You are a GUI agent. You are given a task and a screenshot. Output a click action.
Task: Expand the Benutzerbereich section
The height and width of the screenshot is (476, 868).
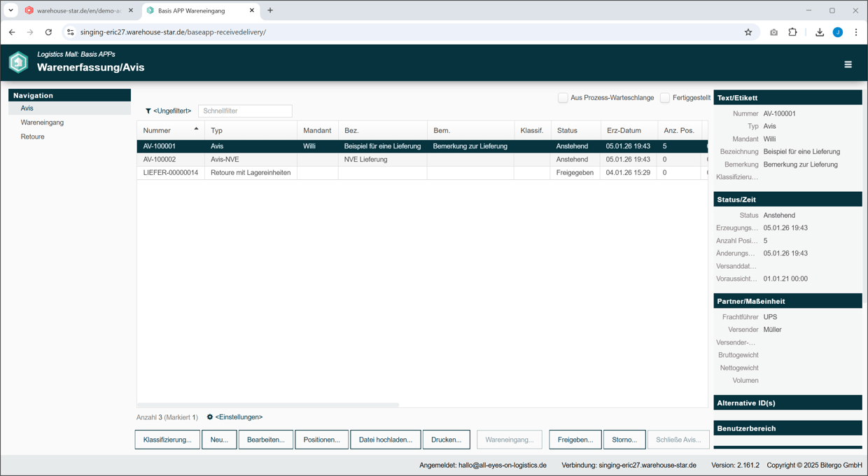pyautogui.click(x=787, y=428)
